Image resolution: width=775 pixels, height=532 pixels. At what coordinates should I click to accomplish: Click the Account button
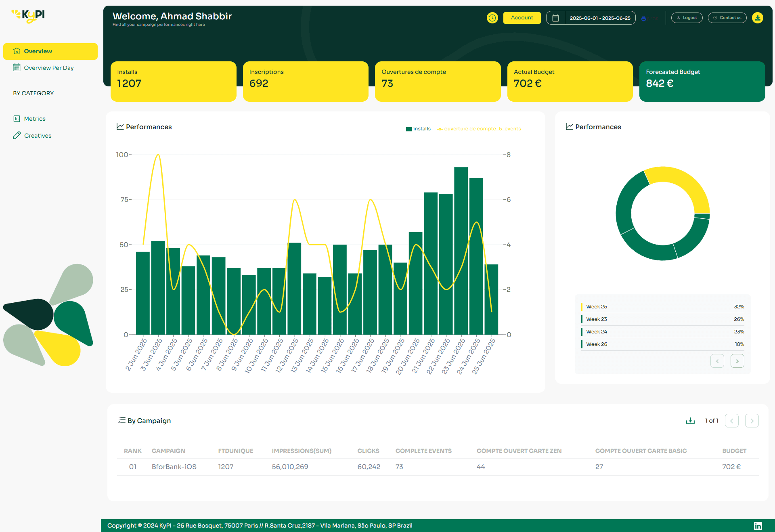[522, 18]
